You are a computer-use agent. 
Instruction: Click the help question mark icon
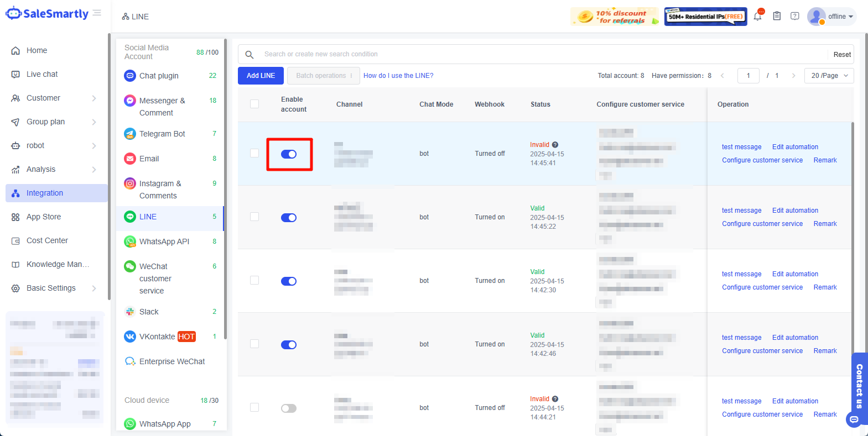[794, 17]
